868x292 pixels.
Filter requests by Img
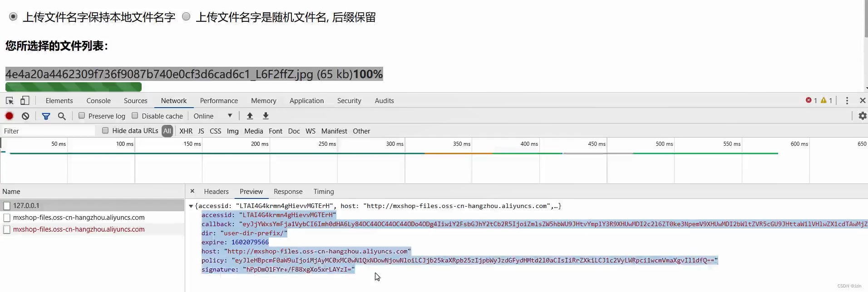[x=233, y=131]
